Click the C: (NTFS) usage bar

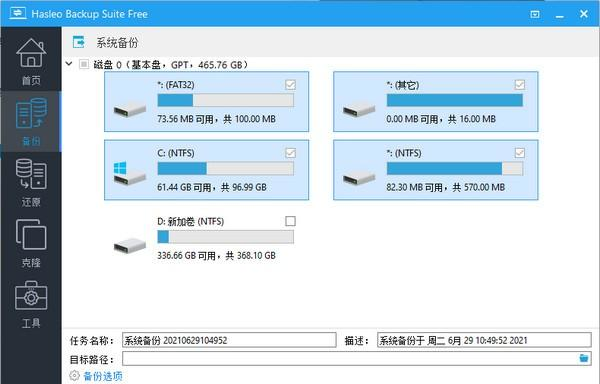(225, 169)
